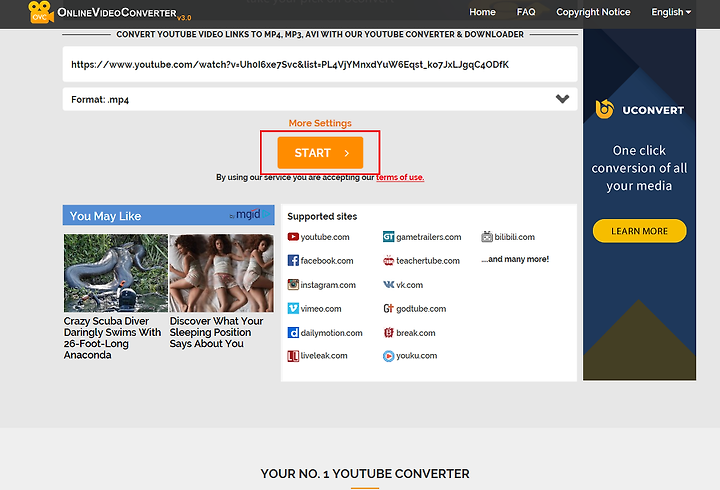This screenshot has width=720, height=490.
Task: Click the youtube.com site icon
Action: click(x=293, y=237)
